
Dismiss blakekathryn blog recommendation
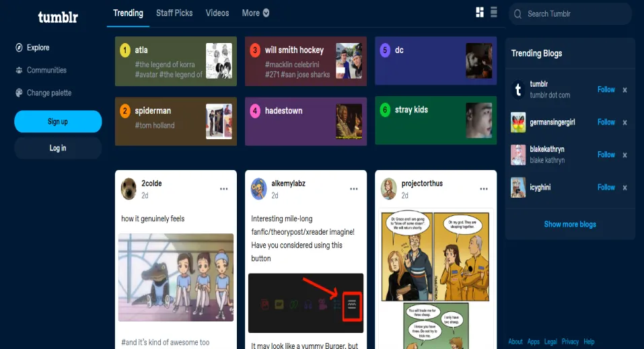tap(624, 155)
